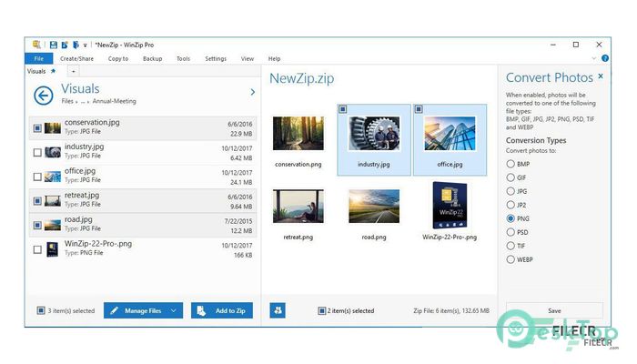Toggle the 2 item(s) selected checkbox
The height and width of the screenshot is (364, 637).
(322, 311)
